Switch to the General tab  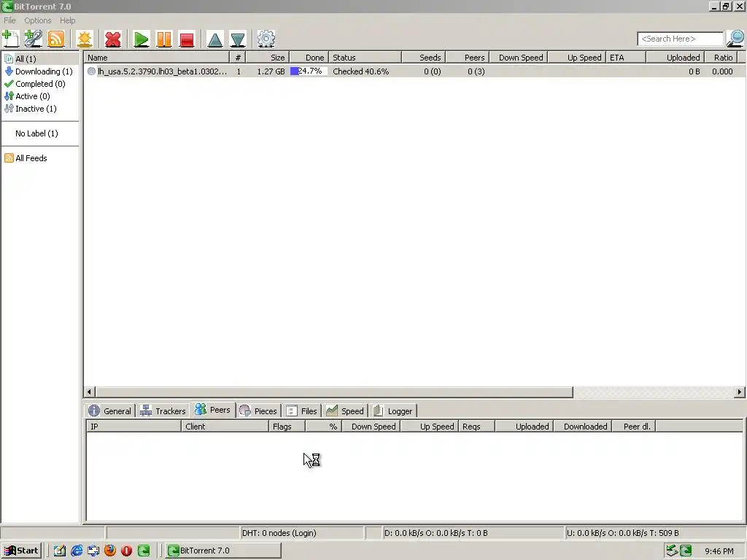110,411
